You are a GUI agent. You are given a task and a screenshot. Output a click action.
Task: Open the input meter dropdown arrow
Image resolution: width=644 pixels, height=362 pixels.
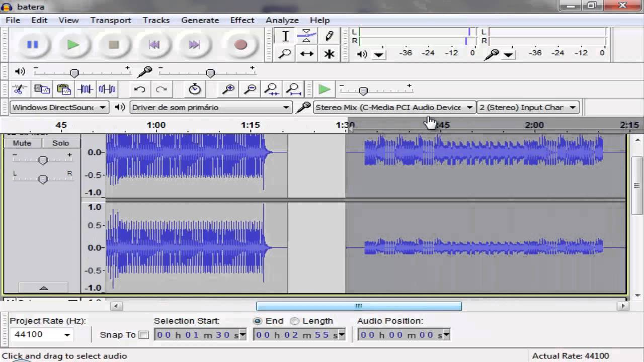coord(509,54)
